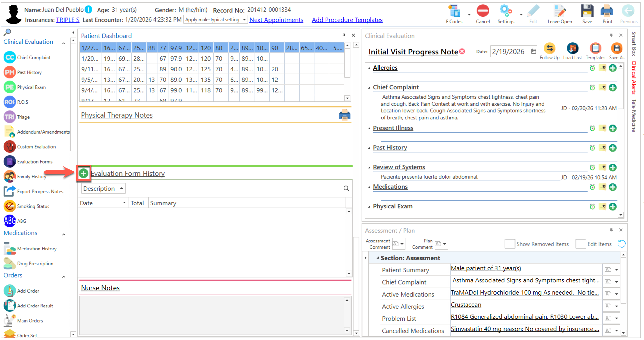Collapse the Section: Assessment group

tap(378, 258)
